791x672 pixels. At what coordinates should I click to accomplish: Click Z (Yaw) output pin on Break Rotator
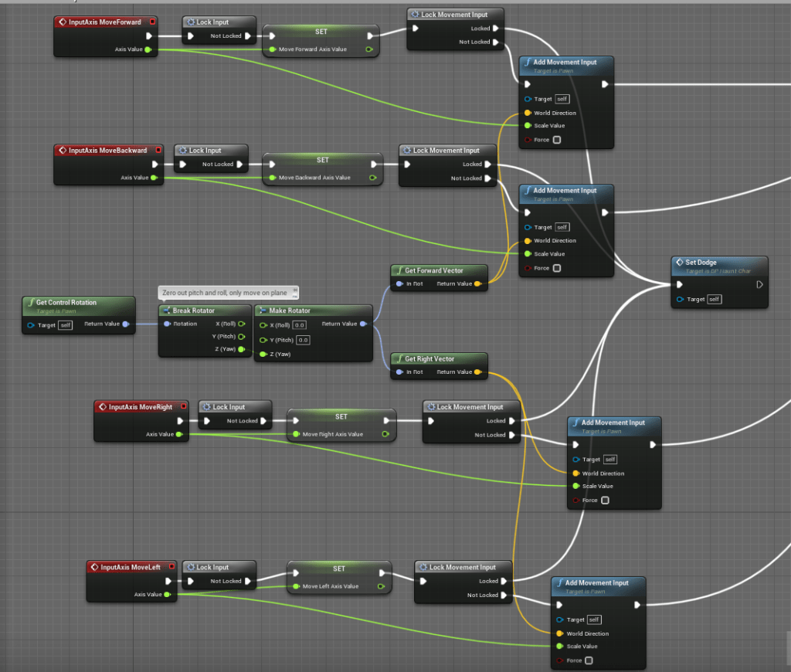[x=241, y=350]
